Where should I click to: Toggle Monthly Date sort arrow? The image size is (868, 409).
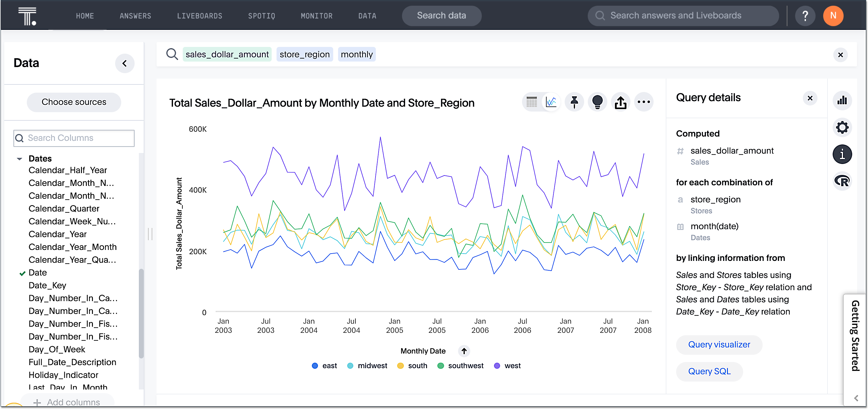tap(464, 351)
